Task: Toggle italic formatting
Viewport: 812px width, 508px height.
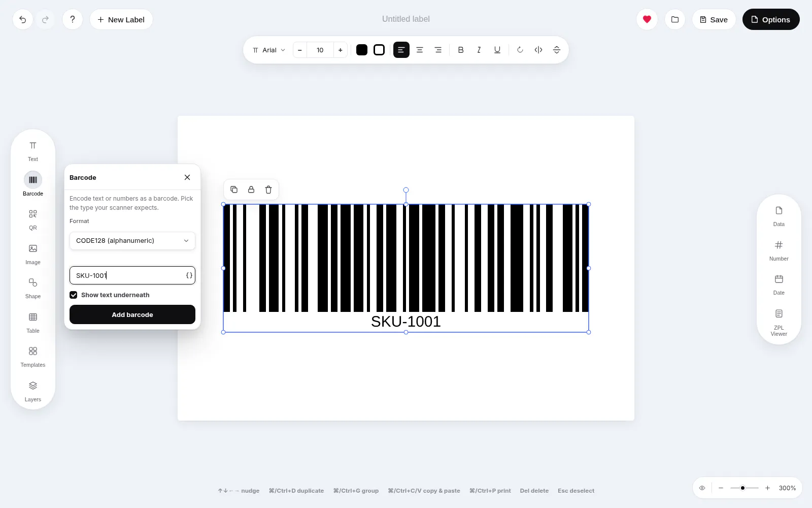Action: 479,50
